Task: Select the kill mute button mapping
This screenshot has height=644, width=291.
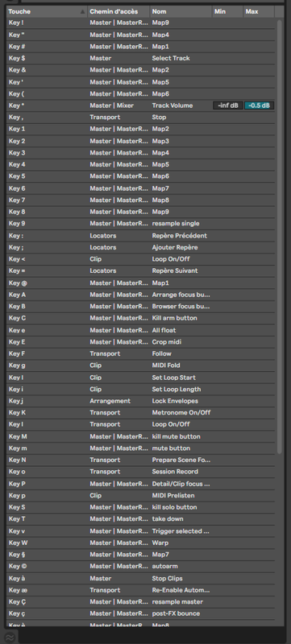Action: click(176, 436)
